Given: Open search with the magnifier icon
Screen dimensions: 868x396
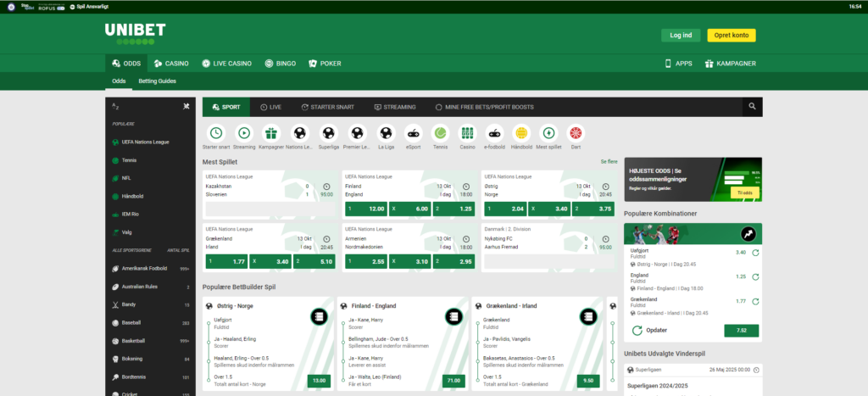Looking at the screenshot, I should (x=752, y=106).
